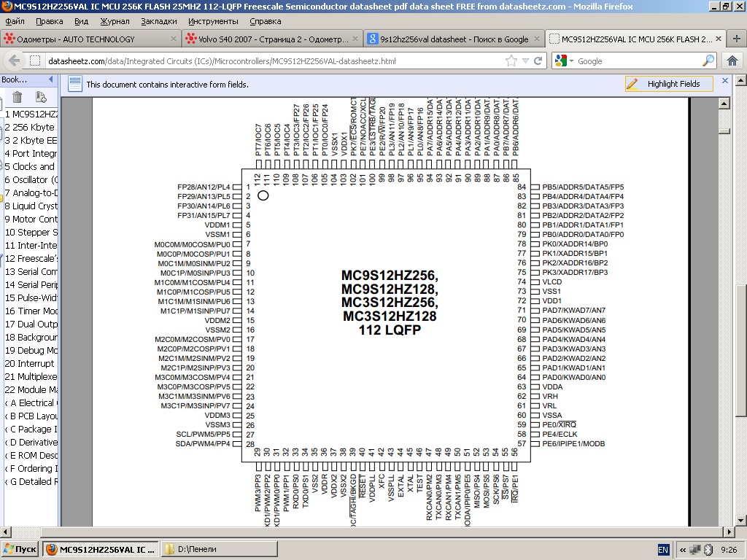Expand bookmark A Electrical
This screenshot has width=747, height=560.
click(x=6, y=402)
